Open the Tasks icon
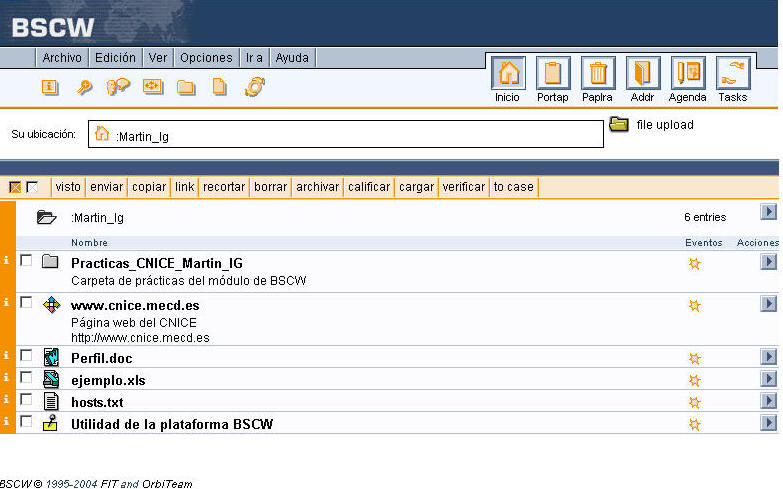This screenshot has height=489, width=783. pos(732,75)
